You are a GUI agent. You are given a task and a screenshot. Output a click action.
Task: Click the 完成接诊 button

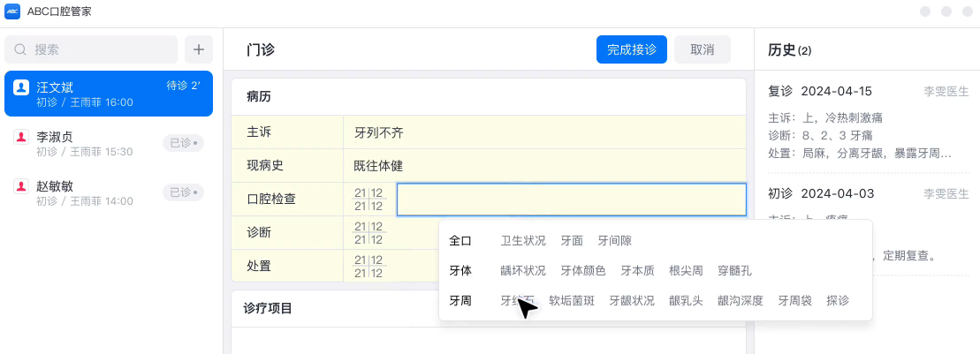pyautogui.click(x=631, y=49)
